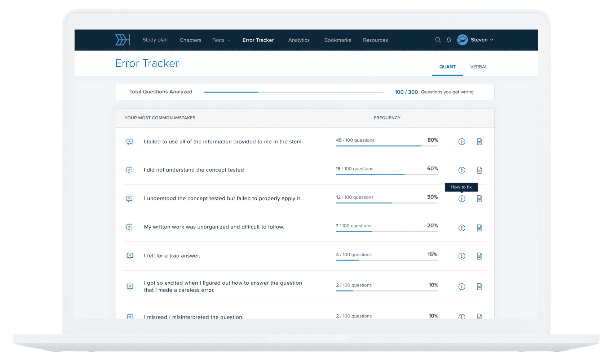The height and width of the screenshot is (364, 615).
Task: Click info icon for 'written work was unorganized' row
Action: click(462, 228)
